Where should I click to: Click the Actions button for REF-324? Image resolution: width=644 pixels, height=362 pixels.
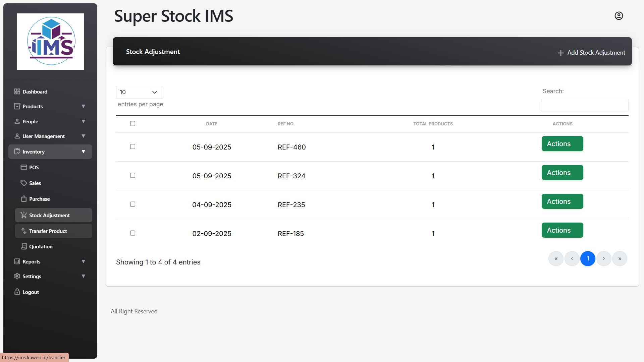coord(562,173)
